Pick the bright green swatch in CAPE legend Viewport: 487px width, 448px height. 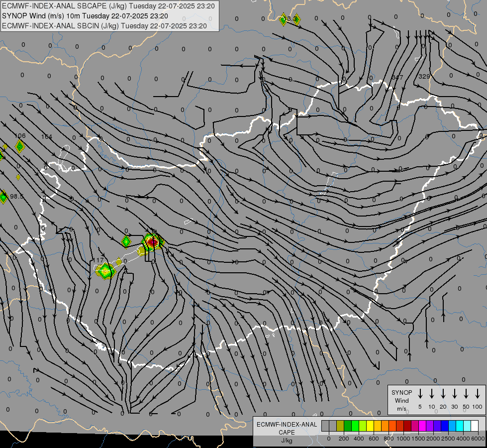pyautogui.click(x=355, y=426)
